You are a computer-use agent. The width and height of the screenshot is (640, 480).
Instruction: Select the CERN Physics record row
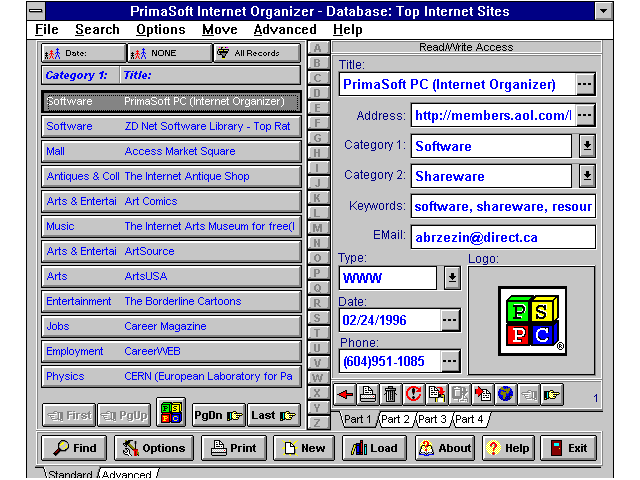pyautogui.click(x=171, y=377)
